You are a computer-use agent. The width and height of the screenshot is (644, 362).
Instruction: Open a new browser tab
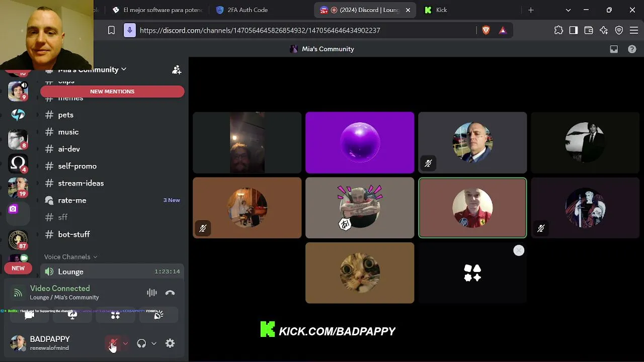tap(531, 10)
